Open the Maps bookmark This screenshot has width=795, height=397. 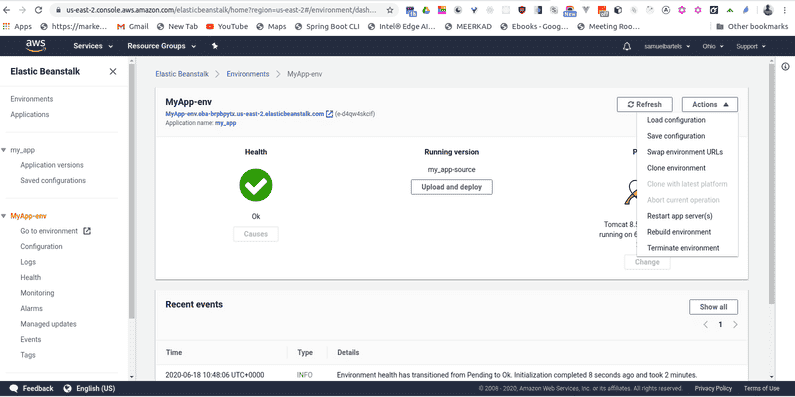pos(271,26)
